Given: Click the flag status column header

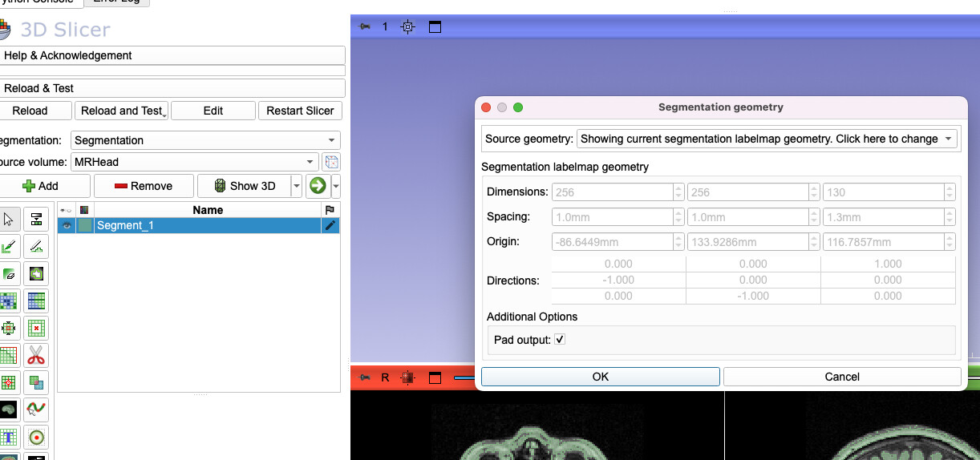Looking at the screenshot, I should 330,210.
